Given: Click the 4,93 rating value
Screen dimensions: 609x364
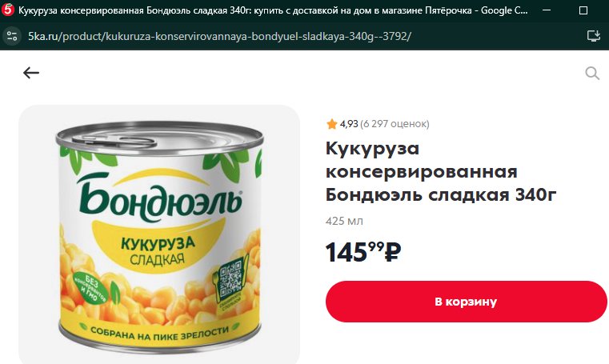Looking at the screenshot, I should point(349,124).
